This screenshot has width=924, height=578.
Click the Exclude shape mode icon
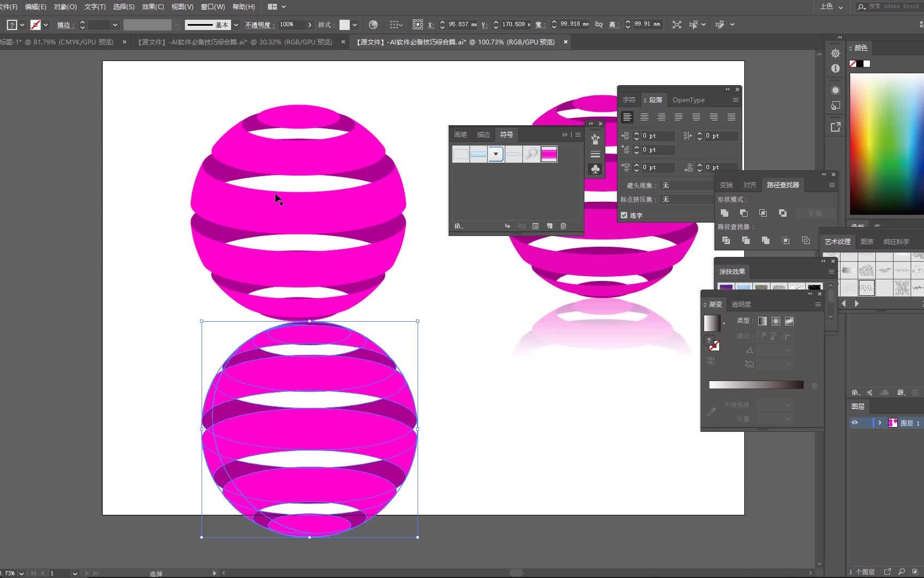coord(783,213)
